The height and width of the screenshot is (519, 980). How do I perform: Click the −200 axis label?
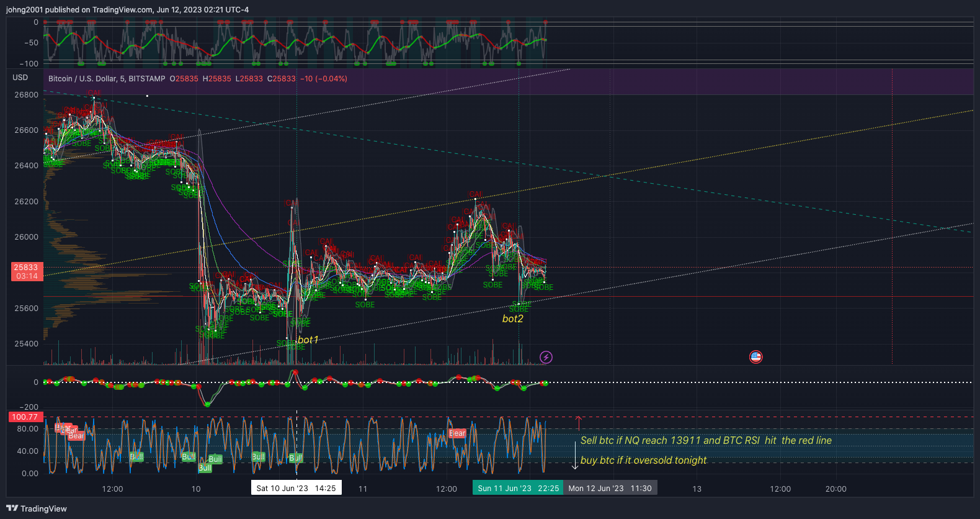(x=29, y=407)
